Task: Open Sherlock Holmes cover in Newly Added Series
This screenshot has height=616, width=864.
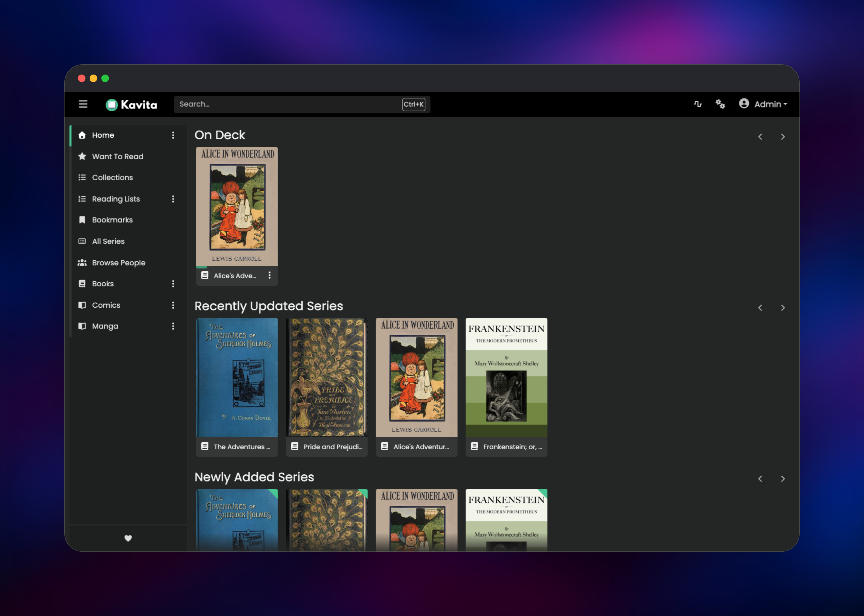Action: (237, 520)
